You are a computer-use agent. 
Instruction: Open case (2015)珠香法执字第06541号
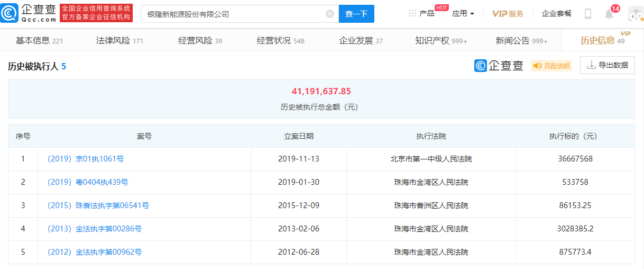click(98, 205)
